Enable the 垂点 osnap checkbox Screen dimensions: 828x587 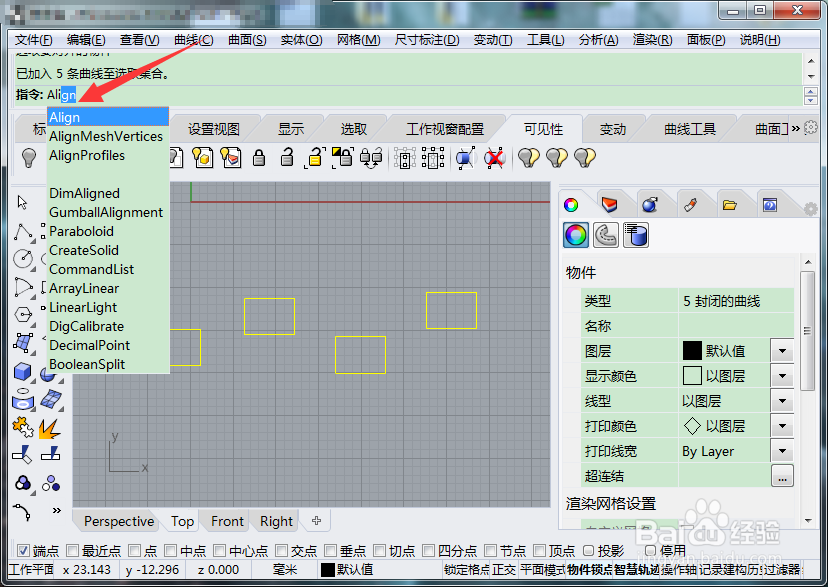click(331, 551)
